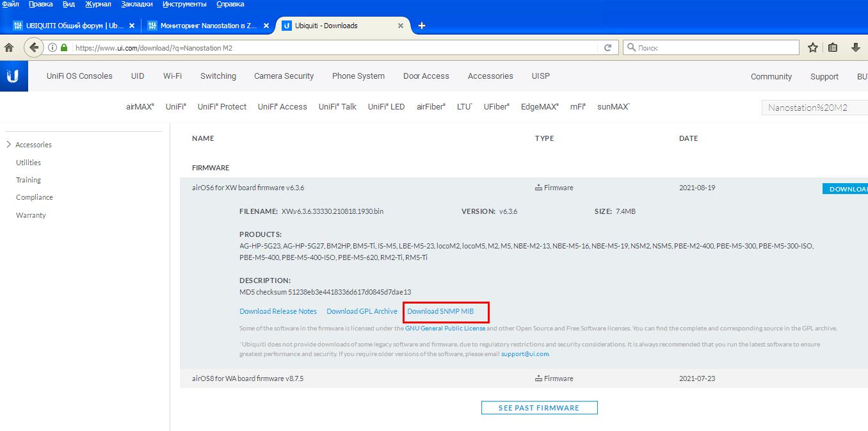Go back using the back arrow
Viewport: 868px width, 431px height.
click(x=34, y=47)
